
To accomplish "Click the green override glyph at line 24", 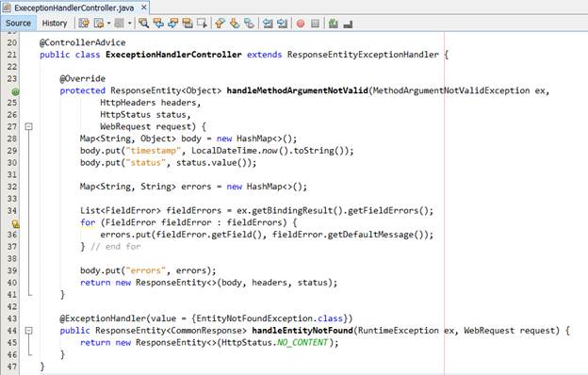I will point(15,91).
